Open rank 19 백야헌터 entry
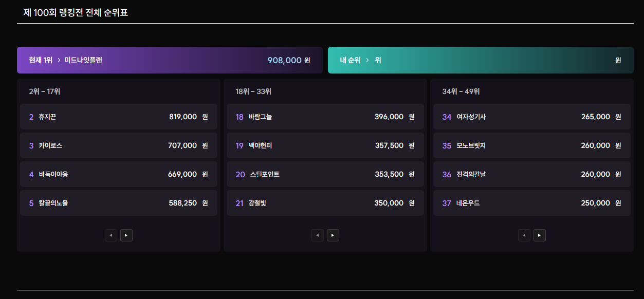 [325, 145]
